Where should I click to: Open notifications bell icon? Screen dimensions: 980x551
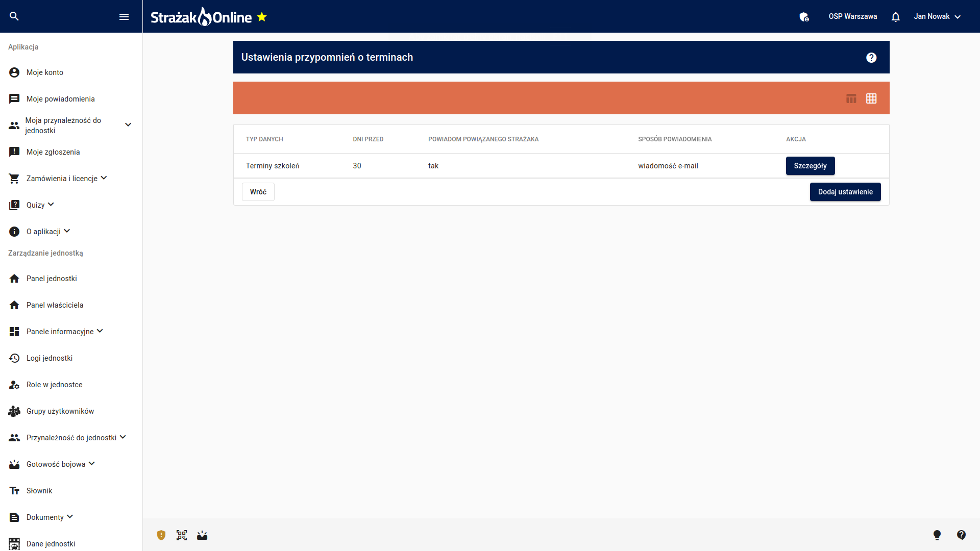(895, 17)
